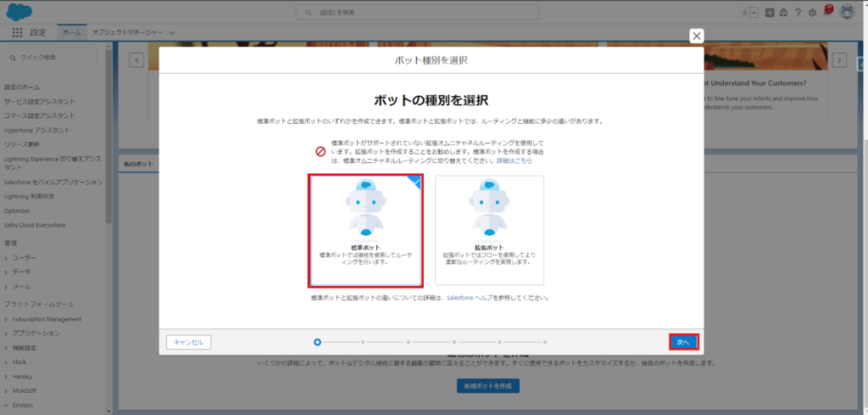Expand the アプリケーション tree node
This screenshot has width=868, height=415.
click(x=6, y=334)
